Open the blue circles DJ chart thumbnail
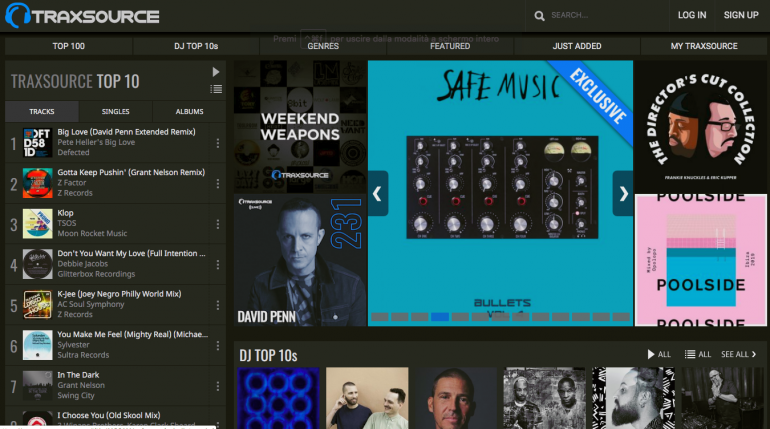Screen dimensions: 770x429 278,398
